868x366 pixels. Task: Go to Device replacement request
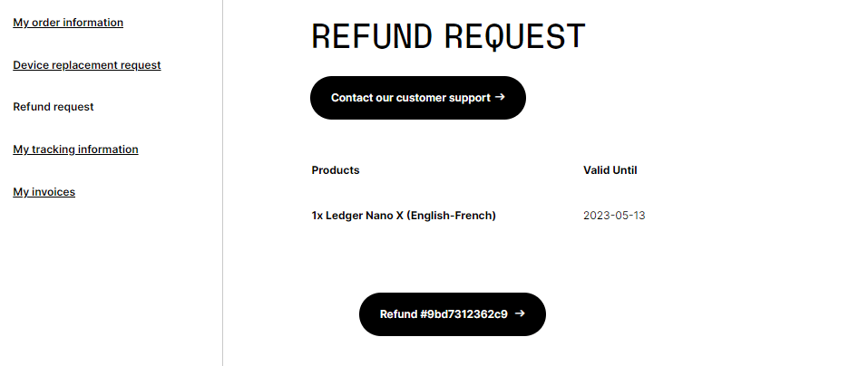pyautogui.click(x=87, y=65)
